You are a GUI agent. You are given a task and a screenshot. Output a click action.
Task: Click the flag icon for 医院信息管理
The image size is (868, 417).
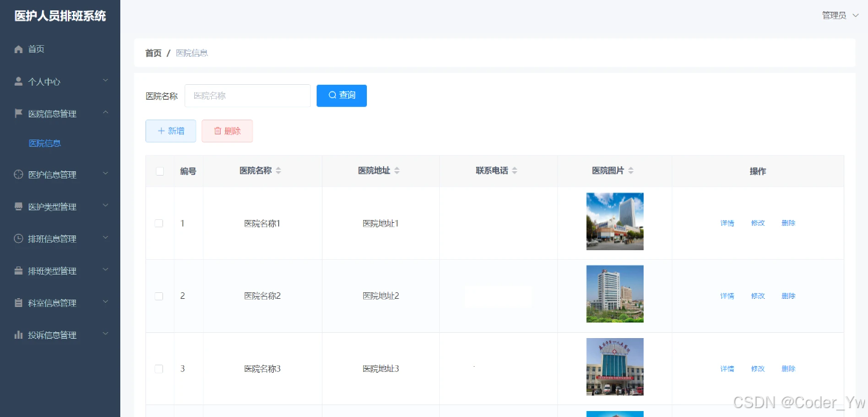click(x=18, y=114)
